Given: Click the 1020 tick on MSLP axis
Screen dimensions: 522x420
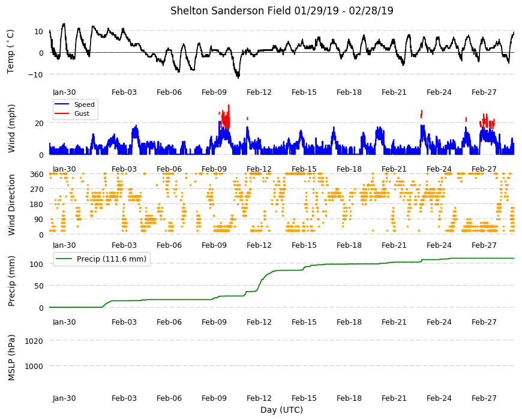Looking at the screenshot, I should tap(34, 341).
